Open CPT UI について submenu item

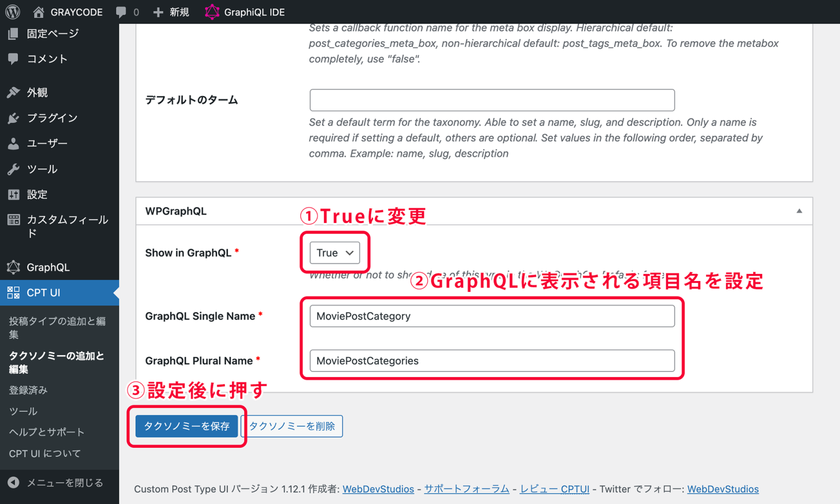(45, 453)
